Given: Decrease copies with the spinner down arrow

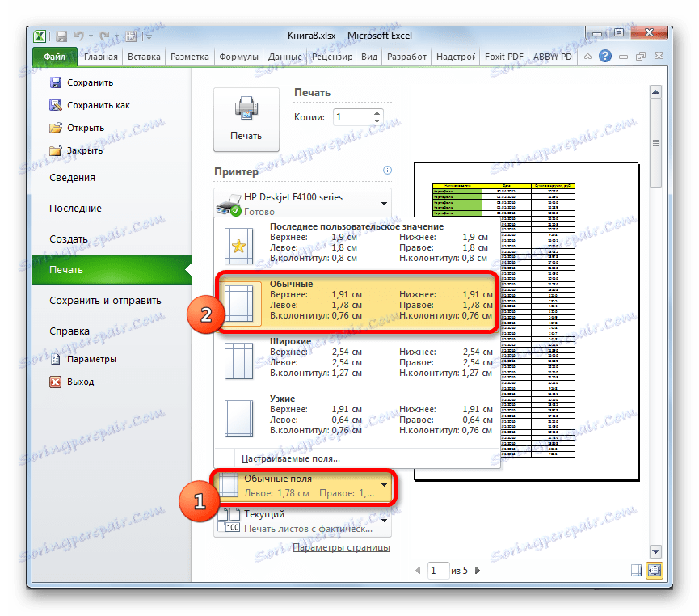Looking at the screenshot, I should click(377, 121).
